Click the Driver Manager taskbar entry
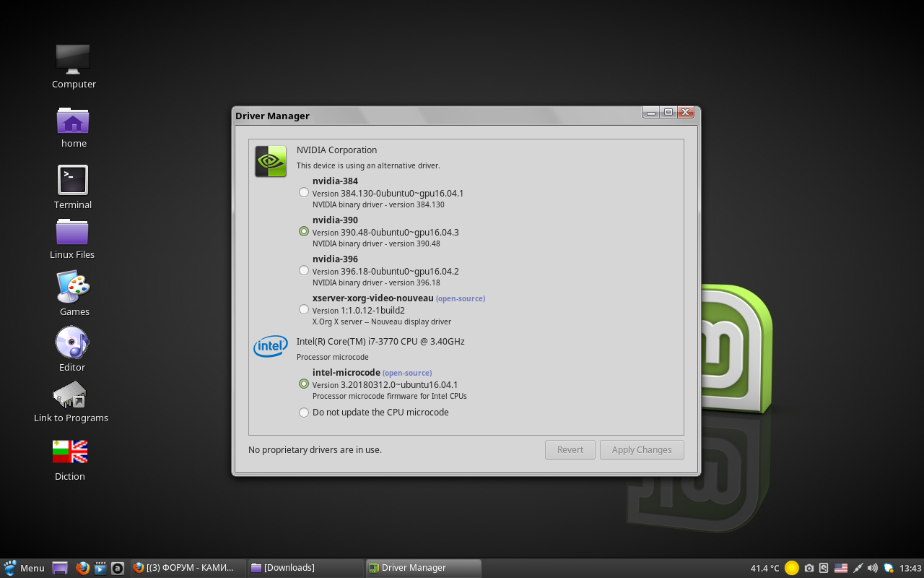This screenshot has width=924, height=578. click(423, 568)
